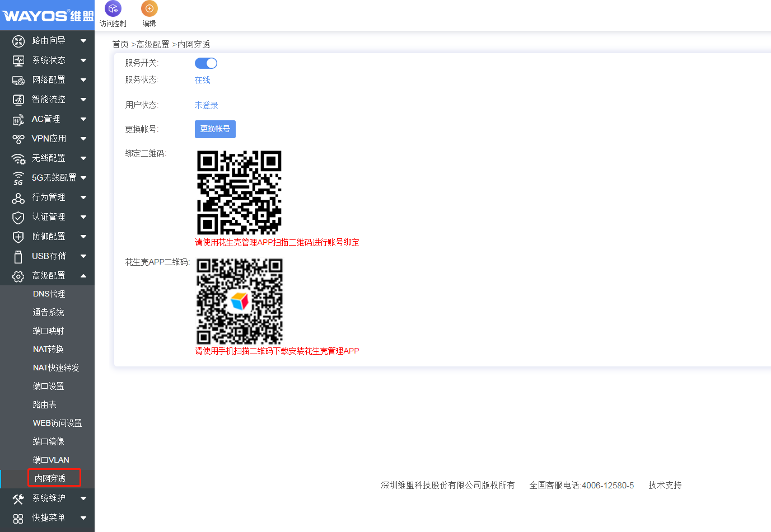Click 高级配置 in the breadcrumb
771x532 pixels.
point(153,44)
